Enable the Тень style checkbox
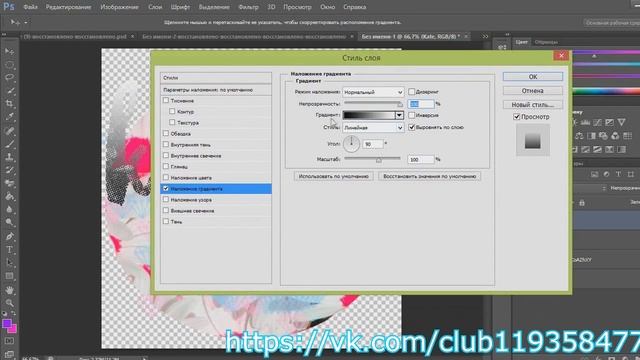This screenshot has height=360, width=640. click(166, 221)
